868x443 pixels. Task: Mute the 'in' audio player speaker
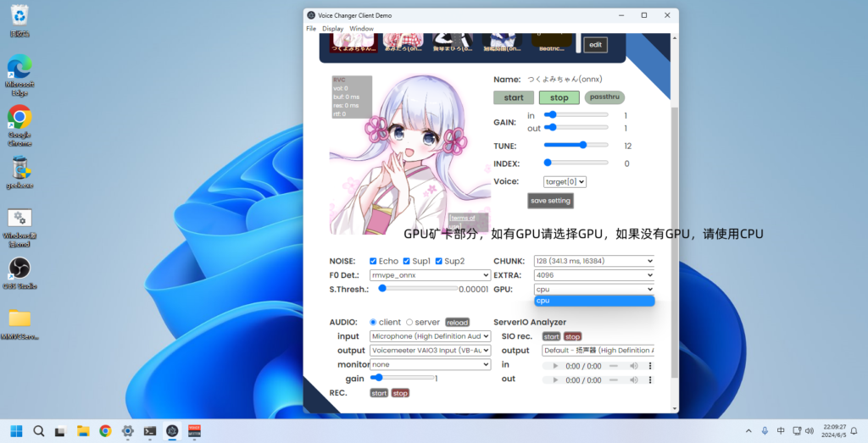coord(634,366)
